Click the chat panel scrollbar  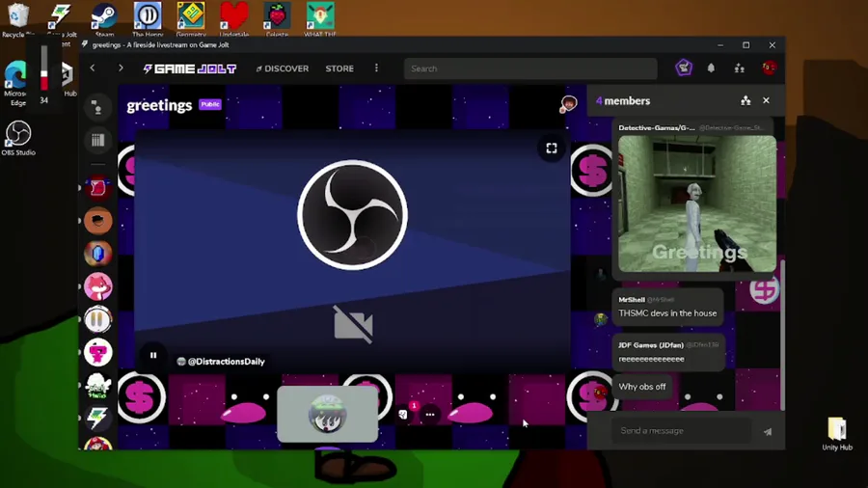[782, 335]
